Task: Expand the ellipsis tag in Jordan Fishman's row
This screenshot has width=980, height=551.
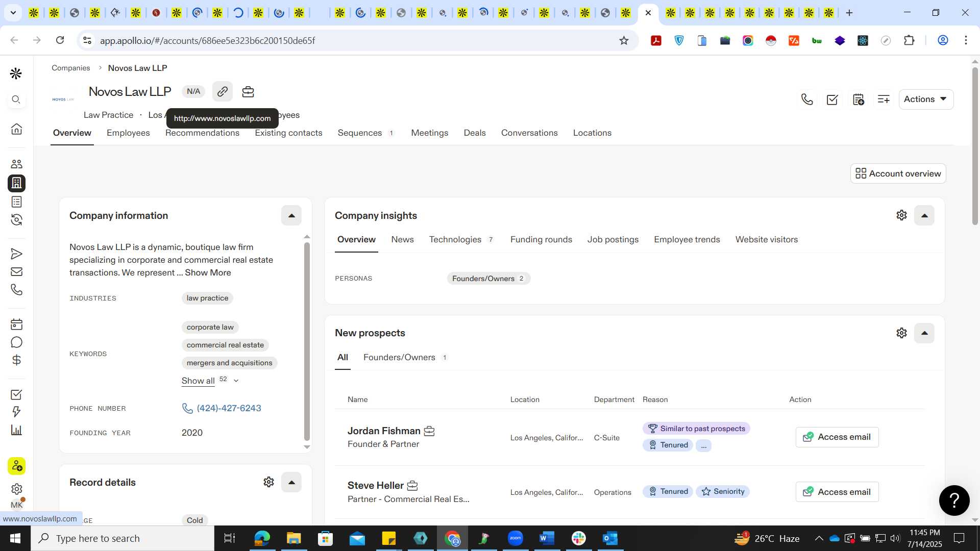Action: [x=703, y=445]
